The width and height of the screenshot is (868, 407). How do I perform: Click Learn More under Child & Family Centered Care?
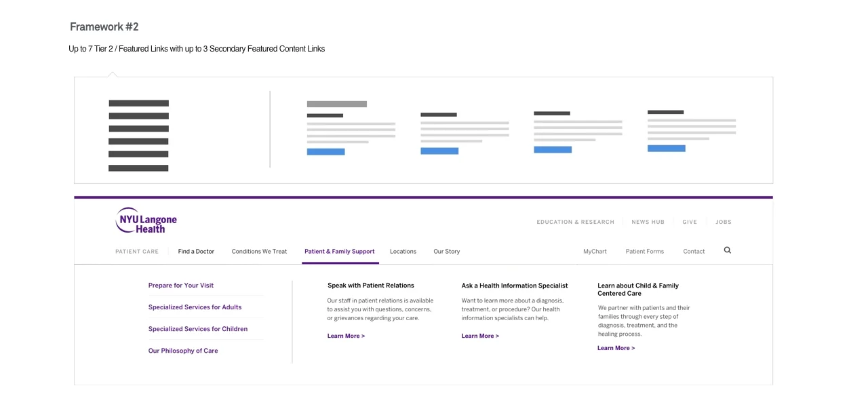(x=616, y=348)
